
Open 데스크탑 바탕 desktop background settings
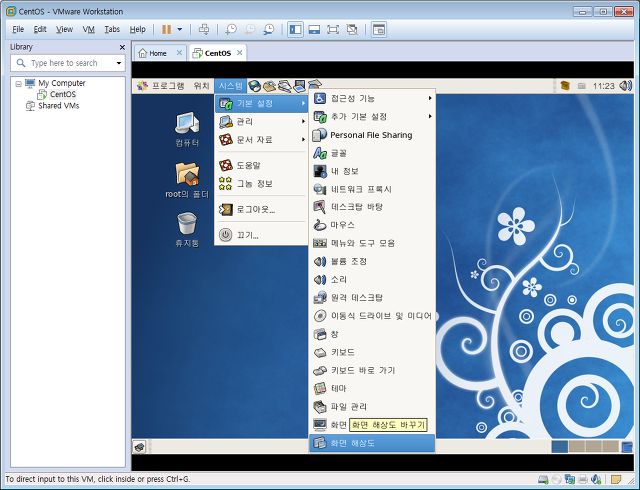(372, 207)
